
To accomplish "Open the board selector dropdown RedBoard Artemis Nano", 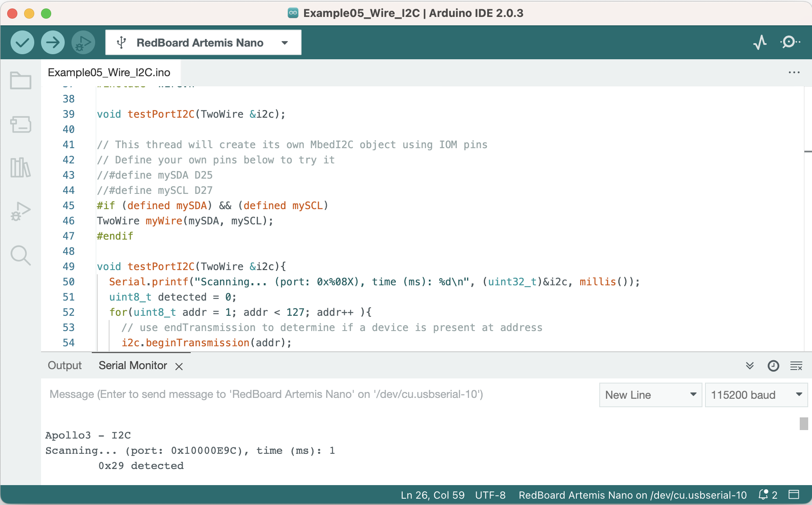I will click(203, 42).
